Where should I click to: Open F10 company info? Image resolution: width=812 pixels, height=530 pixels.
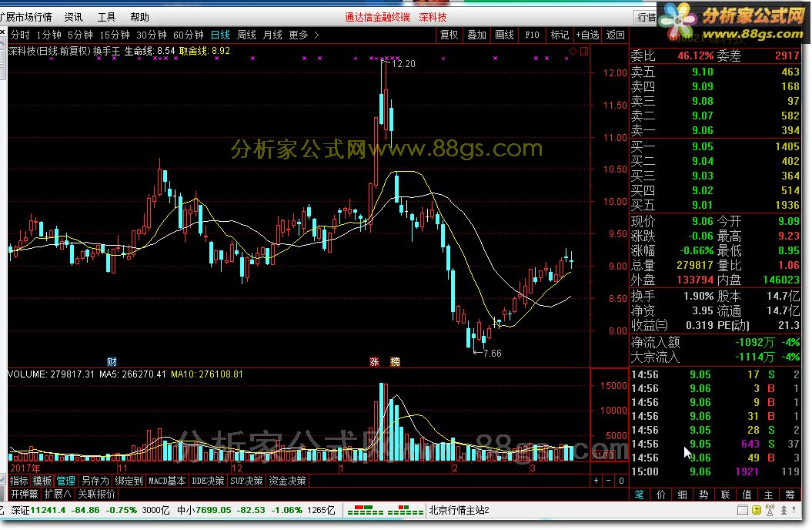point(532,35)
